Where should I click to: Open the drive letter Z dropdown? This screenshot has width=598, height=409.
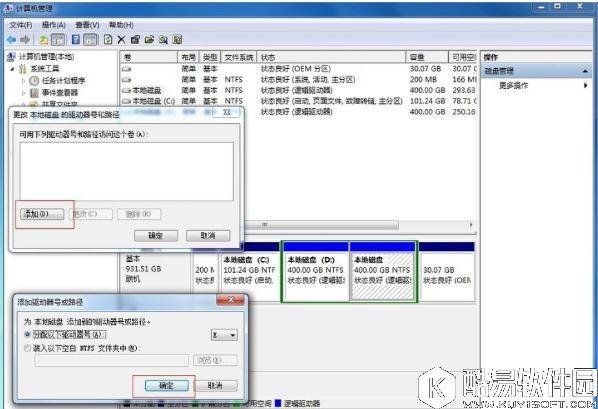click(x=224, y=335)
